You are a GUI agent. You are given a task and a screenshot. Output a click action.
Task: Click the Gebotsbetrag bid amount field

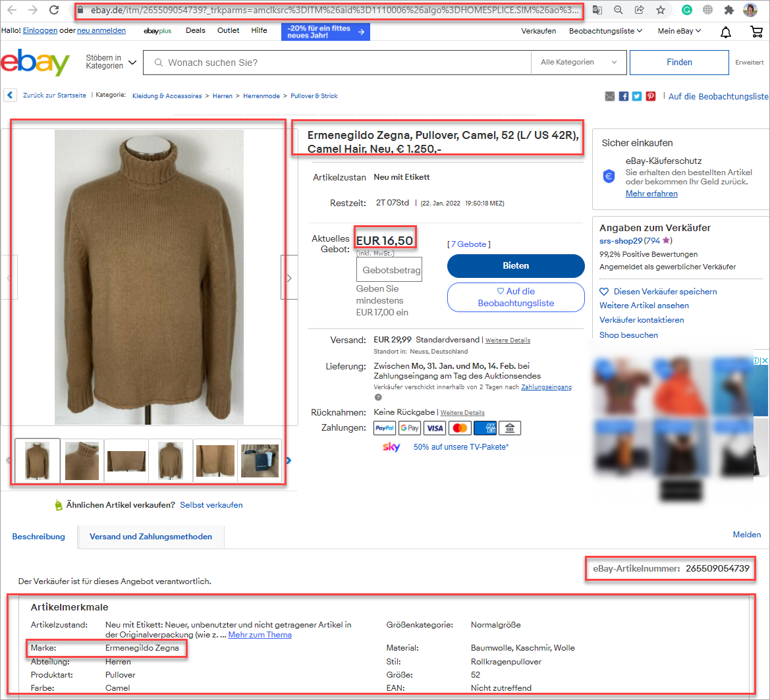tap(389, 269)
